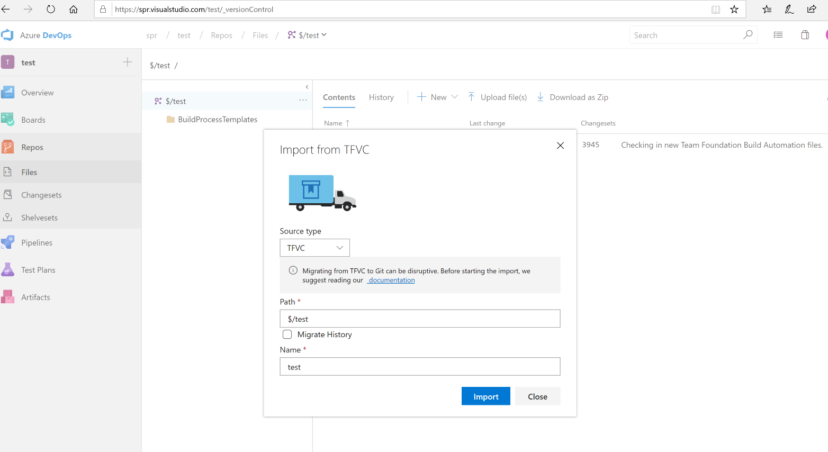Open the Source type TFVC dropdown
The width and height of the screenshot is (828, 452).
(314, 247)
